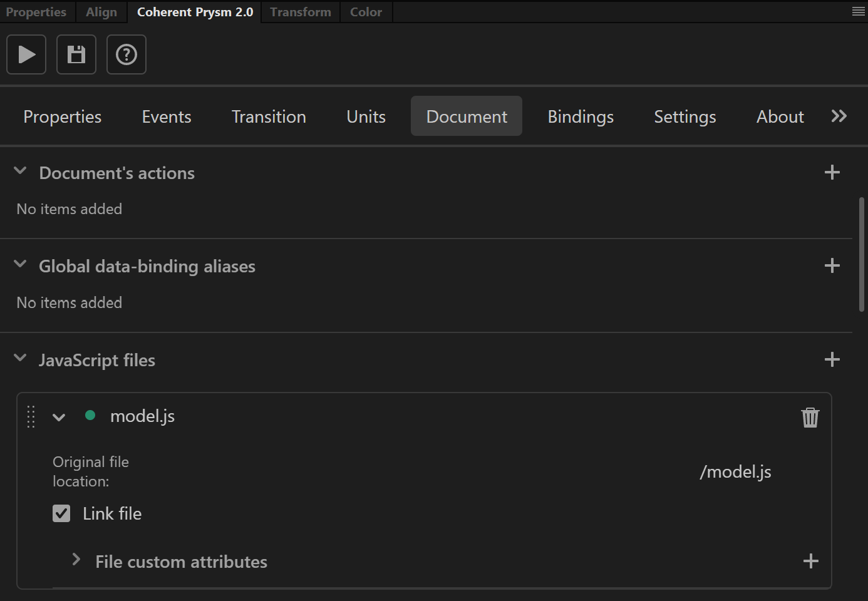868x601 pixels.
Task: Click the Global data-binding aliases heading
Action: point(147,266)
